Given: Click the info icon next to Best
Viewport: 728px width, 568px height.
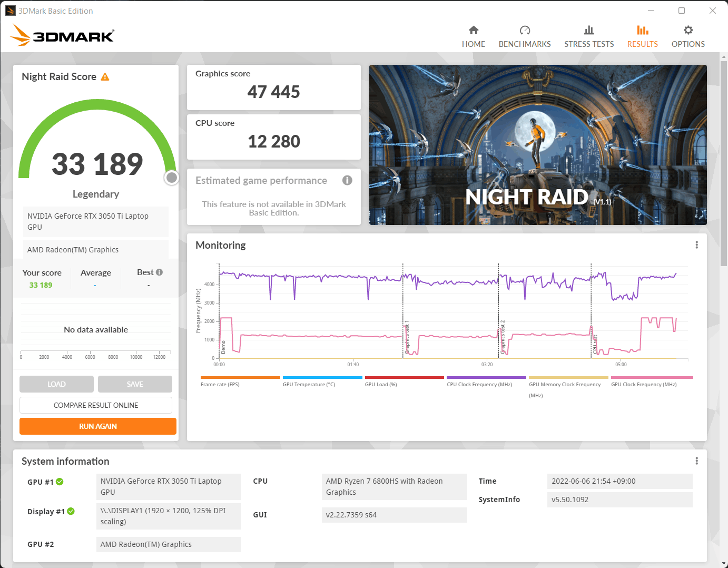Looking at the screenshot, I should pyautogui.click(x=159, y=272).
